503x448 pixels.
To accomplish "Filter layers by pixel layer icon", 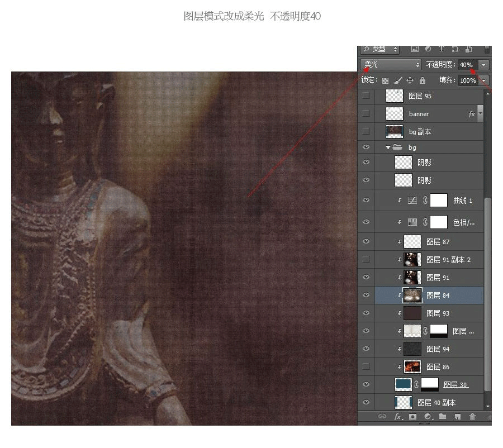I will 415,49.
